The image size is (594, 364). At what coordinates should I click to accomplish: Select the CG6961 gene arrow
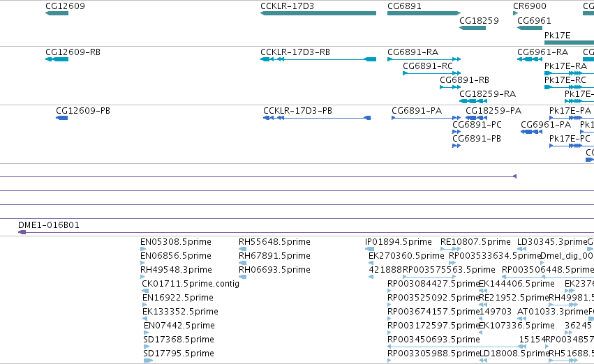(530, 28)
